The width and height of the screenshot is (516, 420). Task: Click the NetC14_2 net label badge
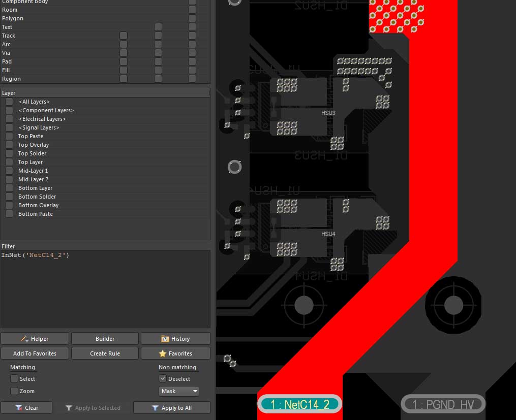[x=300, y=404]
